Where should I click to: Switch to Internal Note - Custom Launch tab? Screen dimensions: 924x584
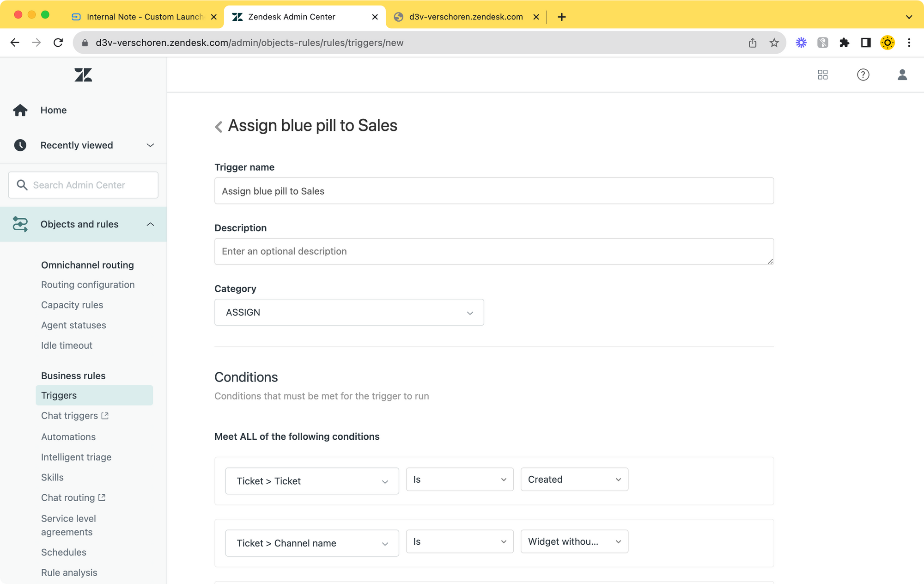(x=145, y=17)
